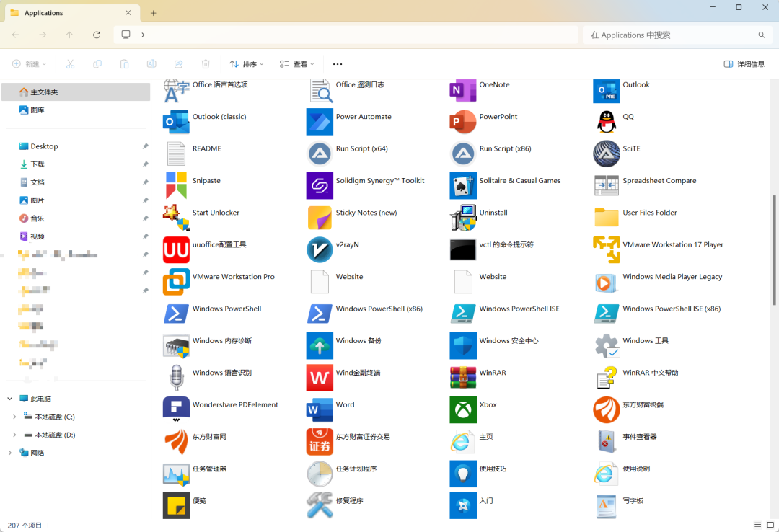Viewport: 779px width, 532px height.
Task: Click the computer icon in address bar
Action: (126, 35)
